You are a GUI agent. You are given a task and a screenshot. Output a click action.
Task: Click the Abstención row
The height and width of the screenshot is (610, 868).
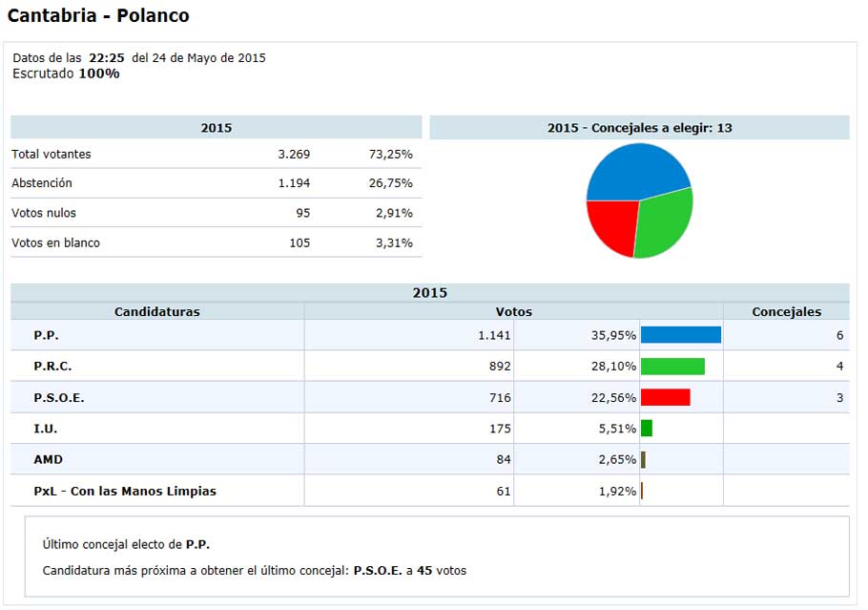43,183
